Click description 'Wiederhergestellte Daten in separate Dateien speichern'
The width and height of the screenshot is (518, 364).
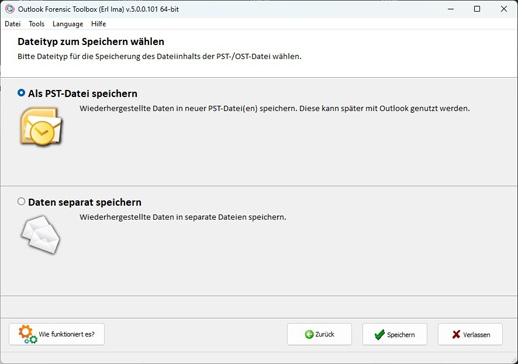pos(183,217)
